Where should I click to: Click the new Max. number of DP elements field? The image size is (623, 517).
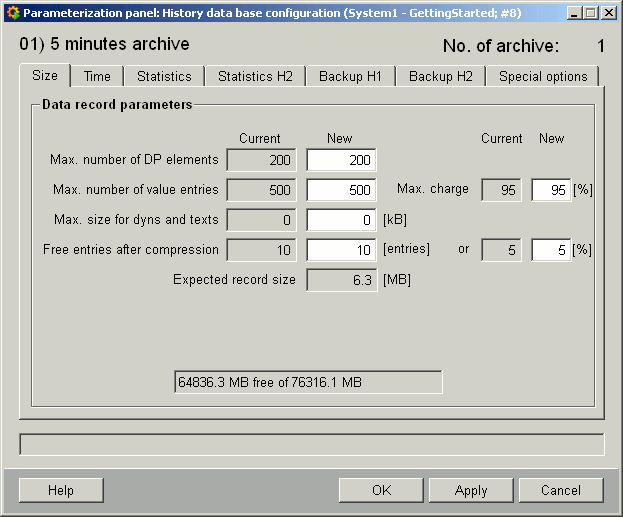coord(341,160)
